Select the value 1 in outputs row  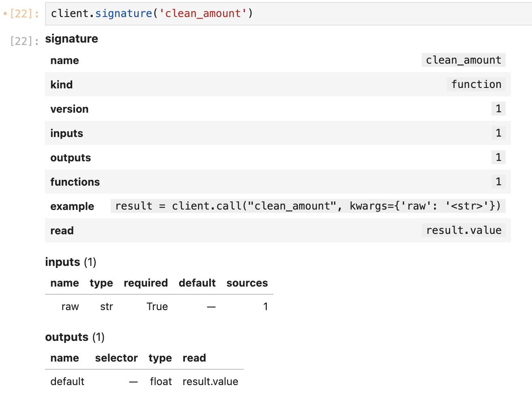pyautogui.click(x=498, y=157)
